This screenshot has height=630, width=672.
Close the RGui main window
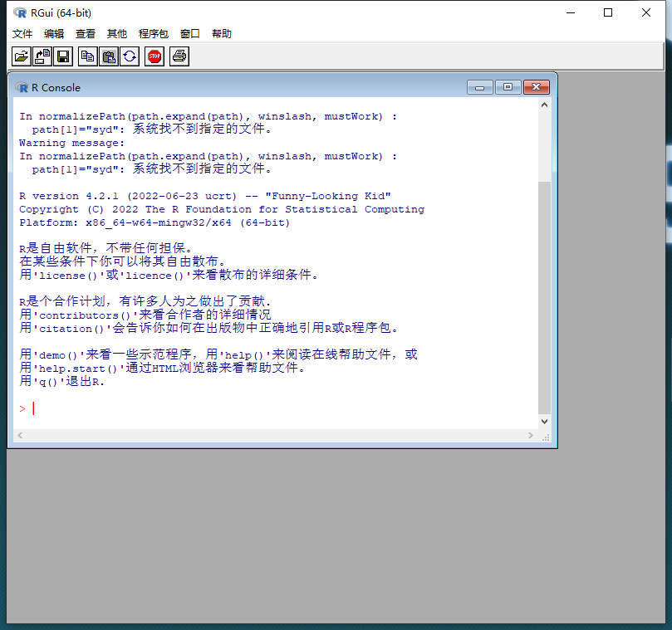pos(646,12)
